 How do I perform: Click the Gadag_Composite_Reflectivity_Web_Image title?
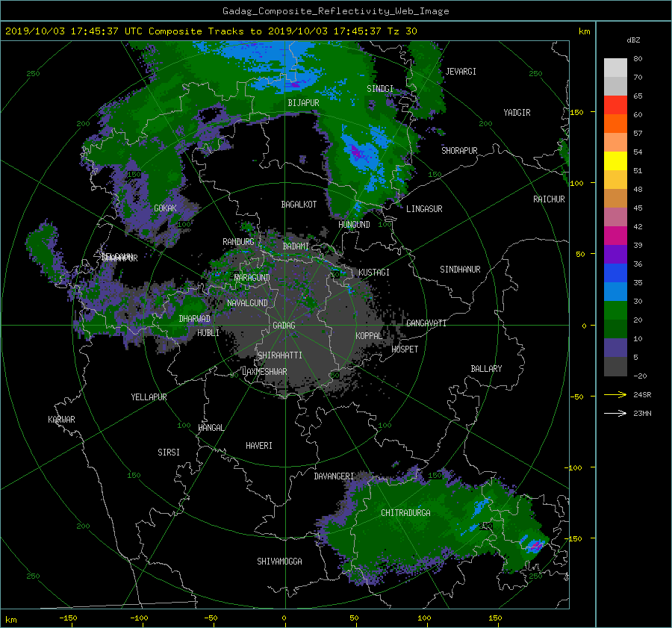click(x=335, y=11)
